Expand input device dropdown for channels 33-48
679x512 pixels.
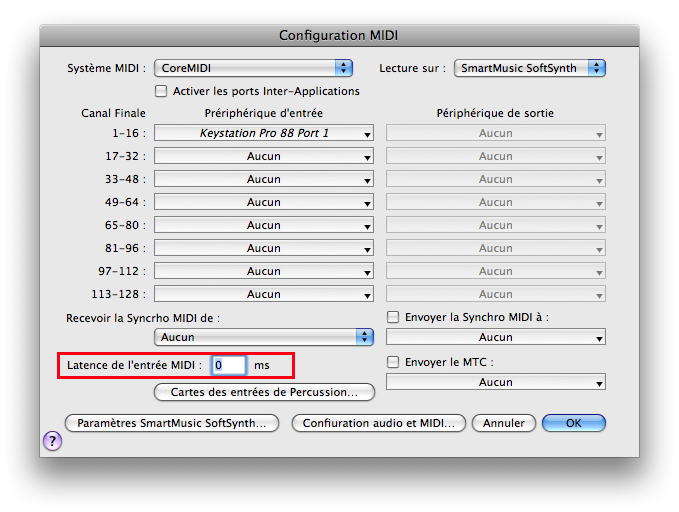click(264, 179)
